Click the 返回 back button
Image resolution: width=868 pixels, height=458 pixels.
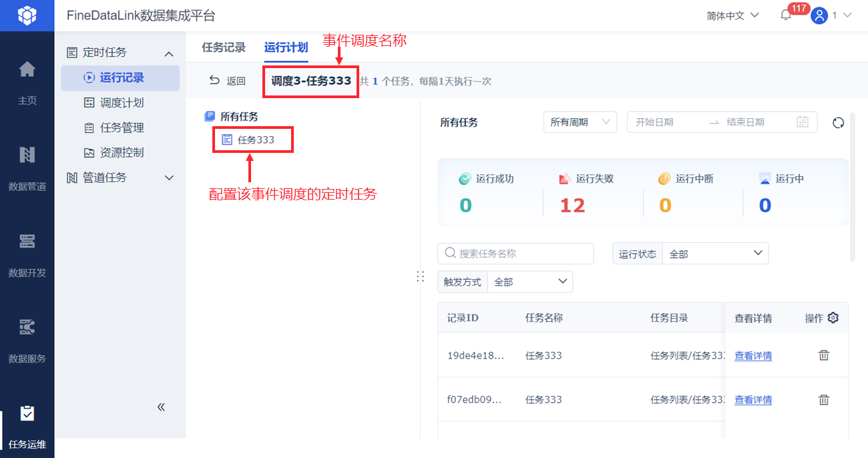[x=228, y=81]
